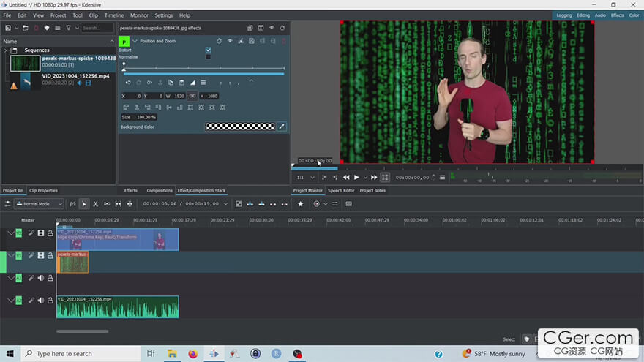Collapse track V2 with its chevron
Viewport: 644px width, 362px height.
pyautogui.click(x=11, y=233)
